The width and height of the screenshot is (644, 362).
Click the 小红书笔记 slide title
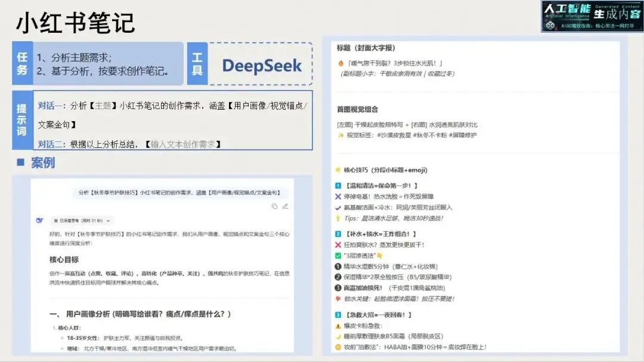click(75, 23)
